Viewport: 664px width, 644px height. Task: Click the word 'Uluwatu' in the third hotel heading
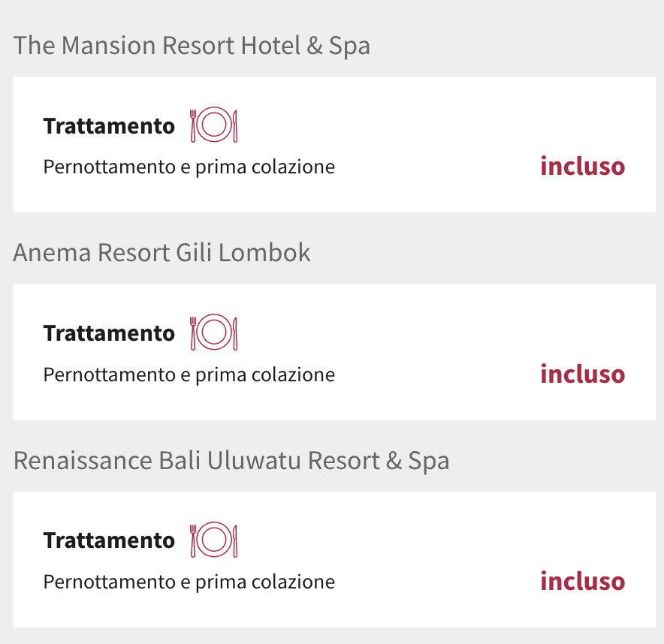click(x=255, y=461)
